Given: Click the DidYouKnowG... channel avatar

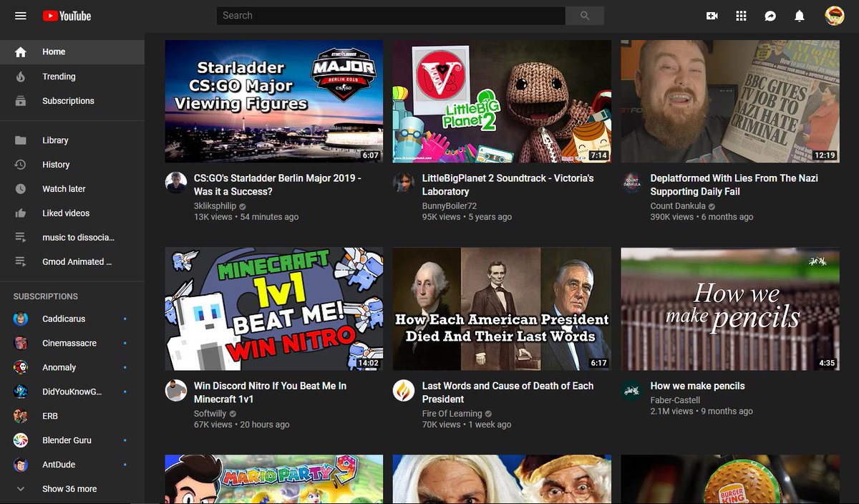Looking at the screenshot, I should (21, 392).
